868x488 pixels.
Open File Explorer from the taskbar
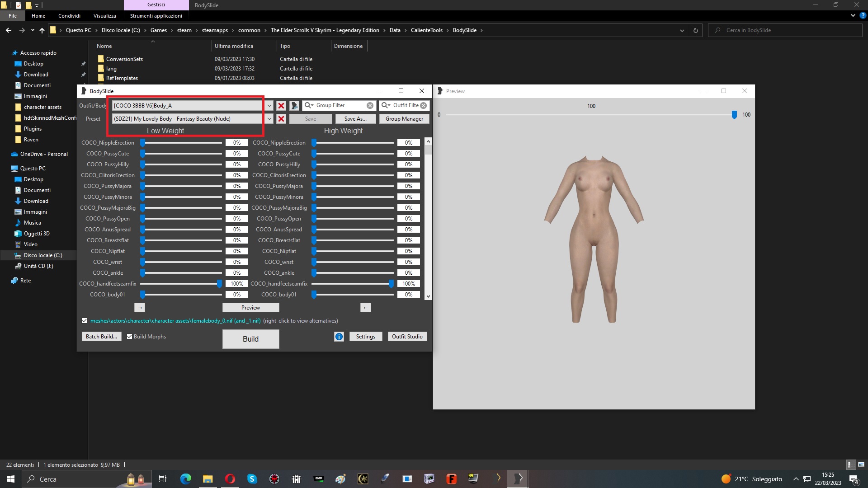click(x=208, y=479)
